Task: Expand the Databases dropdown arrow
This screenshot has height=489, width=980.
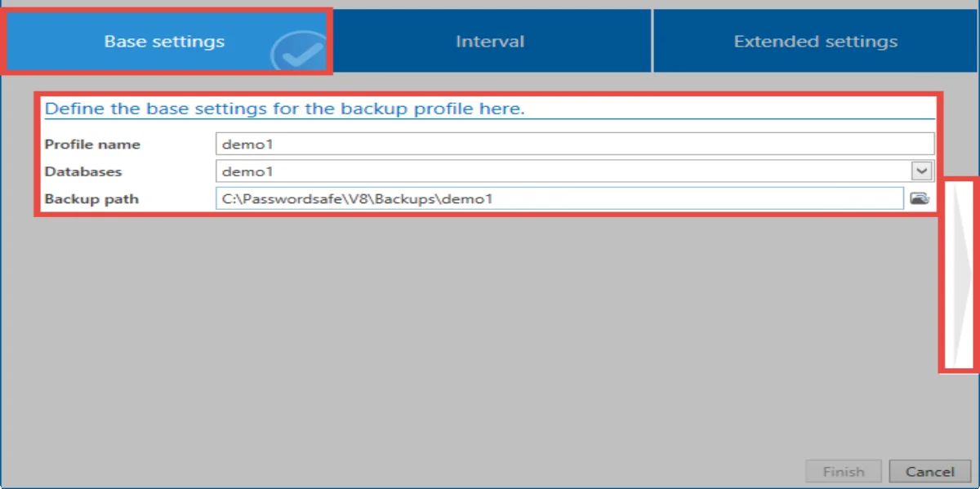Action: click(921, 171)
